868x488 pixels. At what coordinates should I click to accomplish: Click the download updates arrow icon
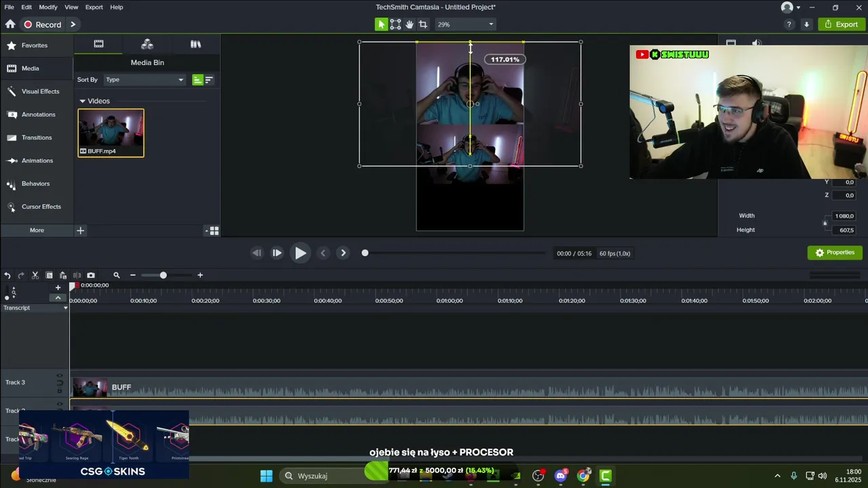pyautogui.click(x=806, y=24)
